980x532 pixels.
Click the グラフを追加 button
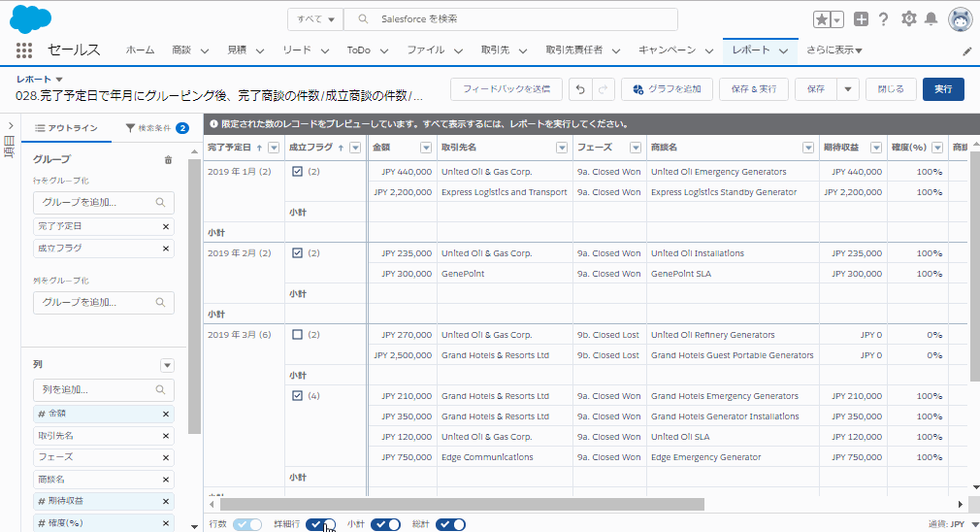667,89
